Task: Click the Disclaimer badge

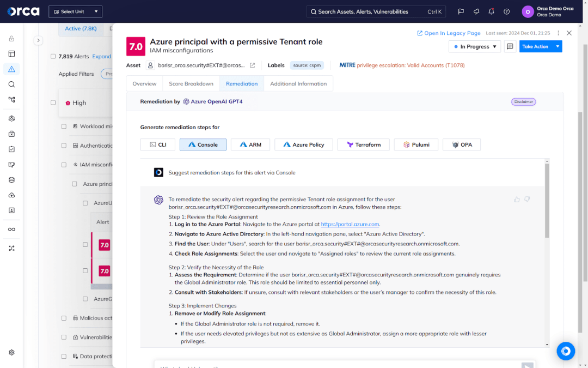Action: (524, 102)
